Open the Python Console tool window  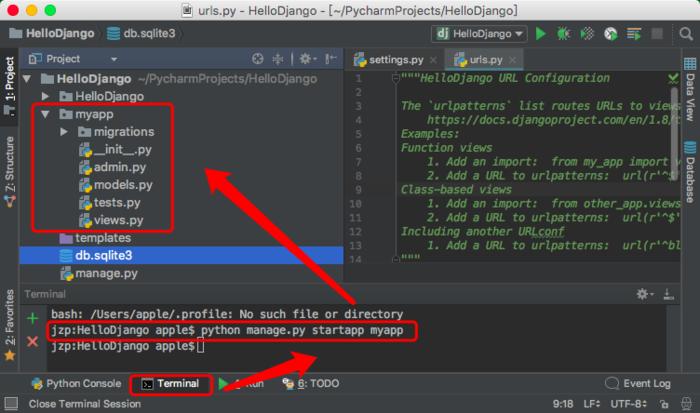click(x=76, y=384)
